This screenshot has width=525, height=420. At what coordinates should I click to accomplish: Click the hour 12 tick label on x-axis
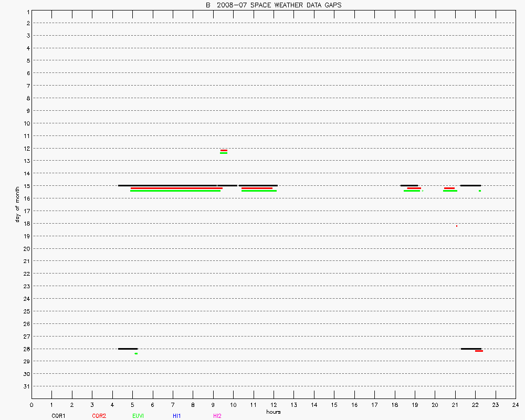pyautogui.click(x=274, y=405)
